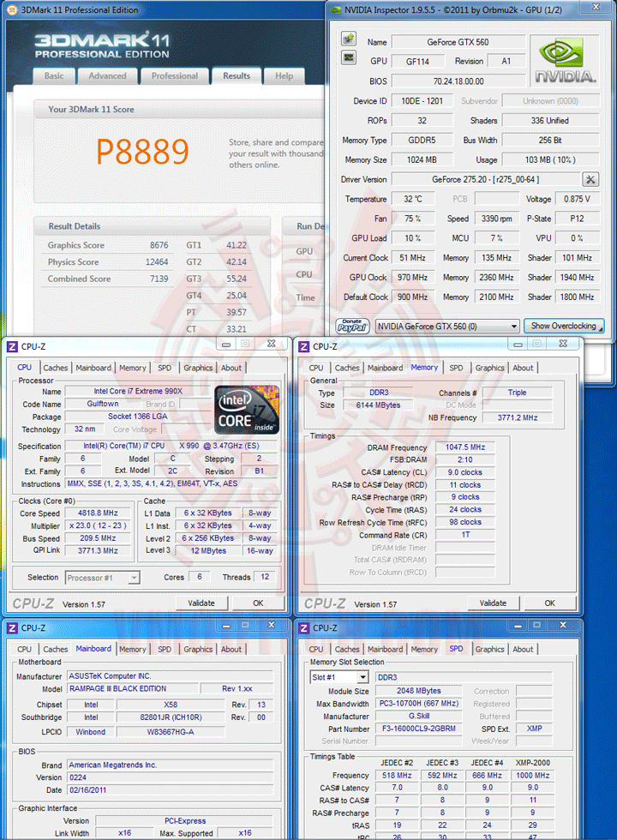Click the driver settings wrench icon
The width and height of the screenshot is (617, 840).
[590, 179]
